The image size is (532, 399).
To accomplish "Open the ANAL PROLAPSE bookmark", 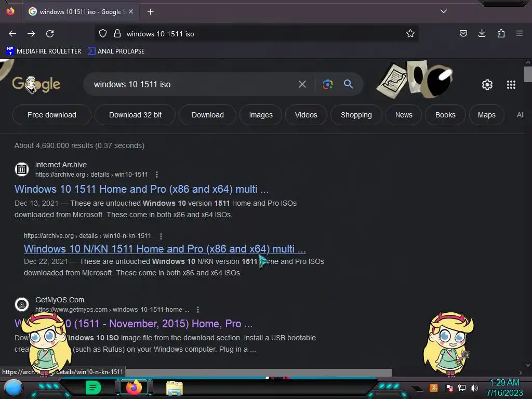I will 116,51.
